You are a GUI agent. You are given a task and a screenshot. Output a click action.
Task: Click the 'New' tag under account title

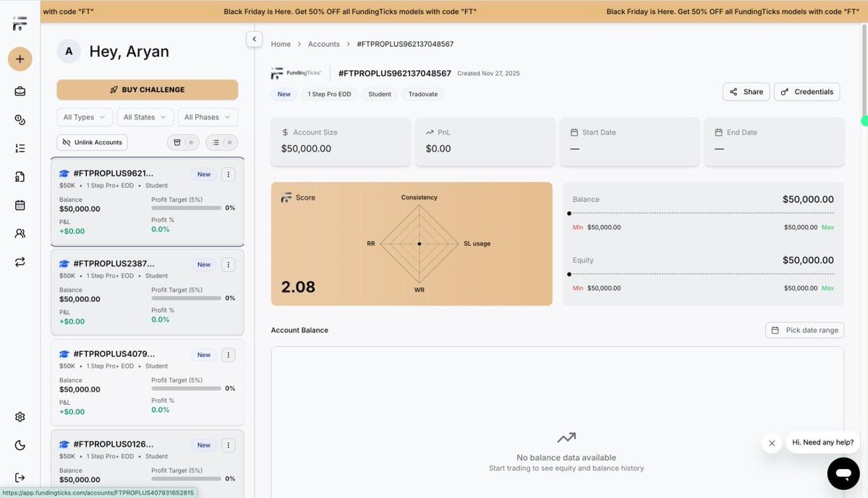(x=284, y=94)
